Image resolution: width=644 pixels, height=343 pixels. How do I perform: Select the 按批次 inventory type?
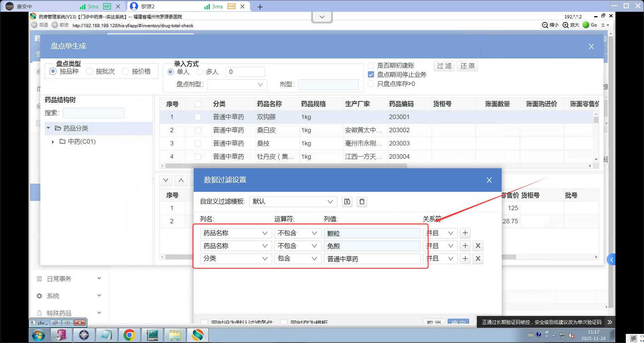tap(89, 71)
